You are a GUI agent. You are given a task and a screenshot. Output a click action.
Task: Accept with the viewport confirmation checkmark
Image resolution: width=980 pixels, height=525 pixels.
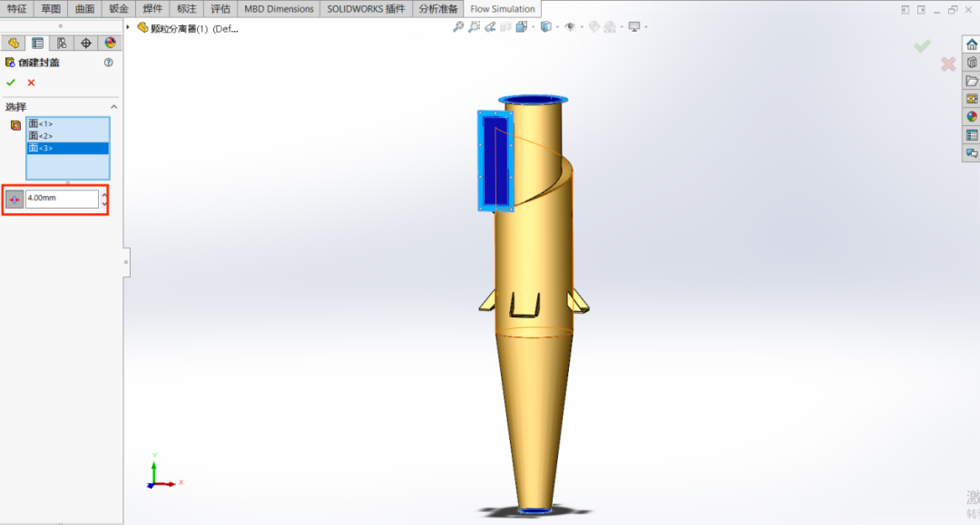click(922, 46)
